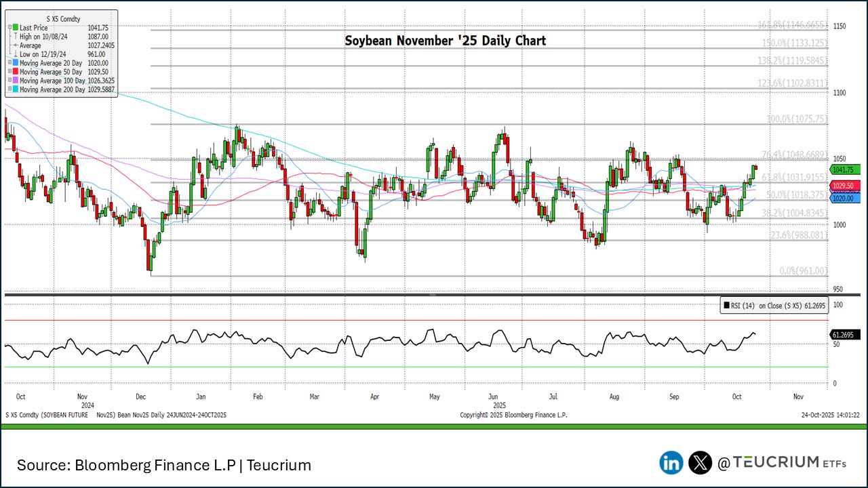Click the Jan label on the time axis
The height and width of the screenshot is (488, 868).
[x=201, y=396]
